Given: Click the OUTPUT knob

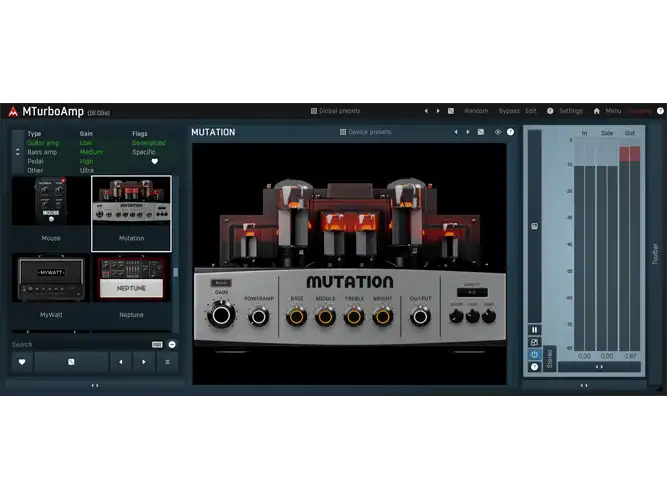Looking at the screenshot, I should pyautogui.click(x=420, y=317).
